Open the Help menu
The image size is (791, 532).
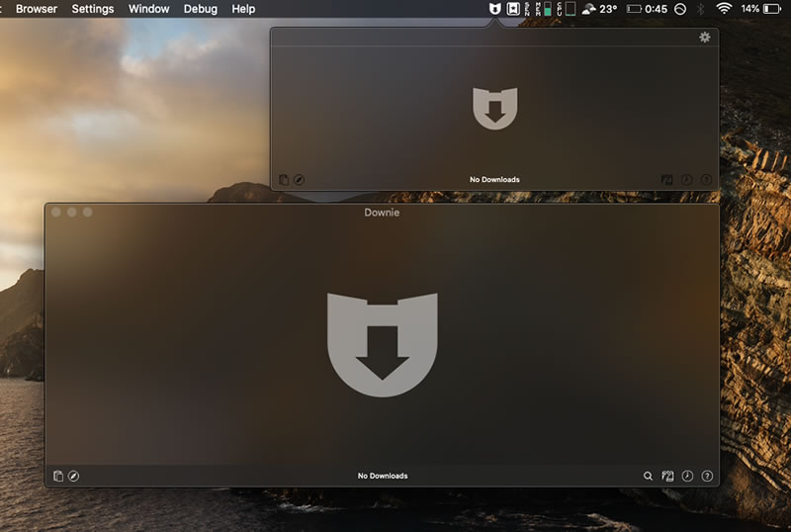pyautogui.click(x=243, y=9)
